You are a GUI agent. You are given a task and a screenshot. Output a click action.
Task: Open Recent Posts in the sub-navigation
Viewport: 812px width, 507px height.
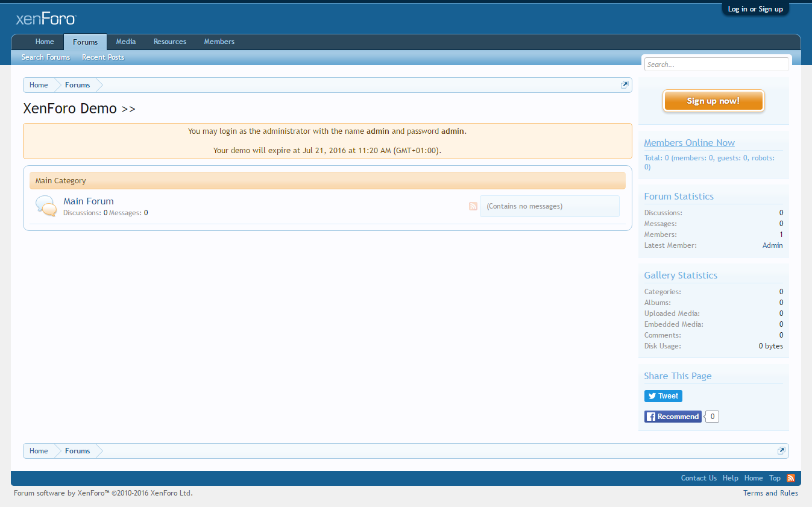(x=103, y=57)
